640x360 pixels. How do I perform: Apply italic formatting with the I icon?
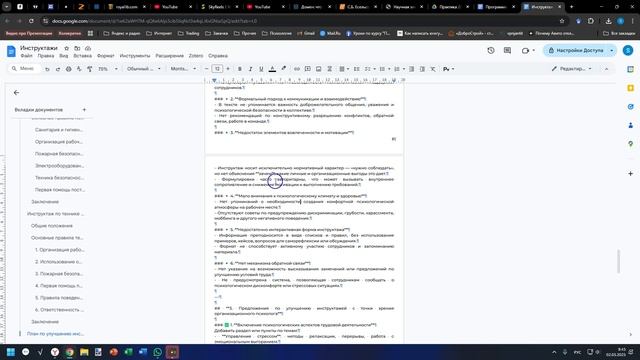coord(251,69)
